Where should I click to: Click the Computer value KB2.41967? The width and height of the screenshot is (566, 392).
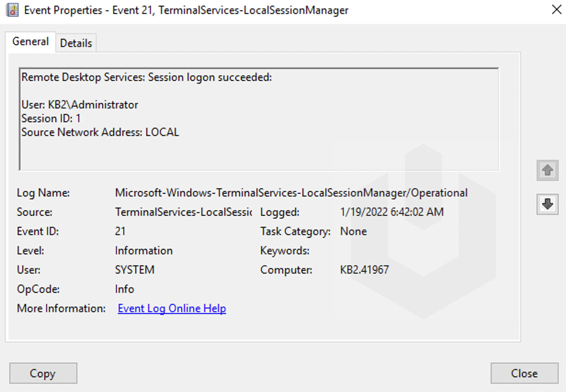[x=364, y=270]
